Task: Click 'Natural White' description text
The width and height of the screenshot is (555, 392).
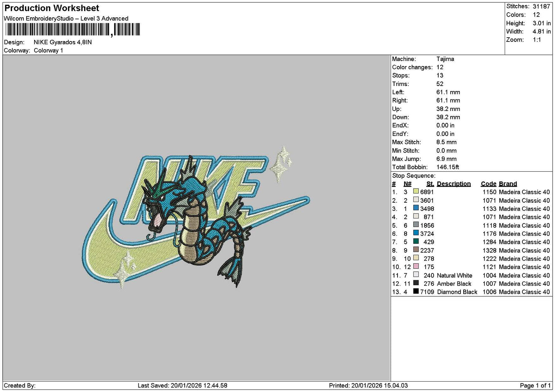Action: point(455,276)
